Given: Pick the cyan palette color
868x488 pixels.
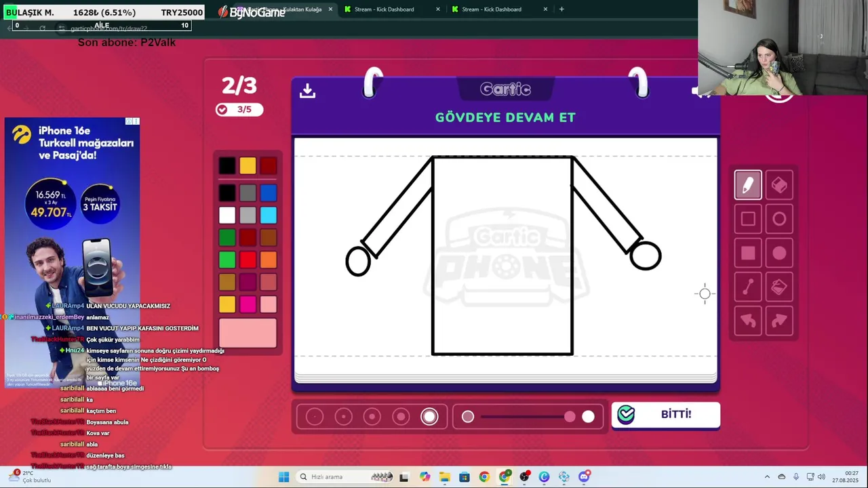Looking at the screenshot, I should [x=269, y=216].
